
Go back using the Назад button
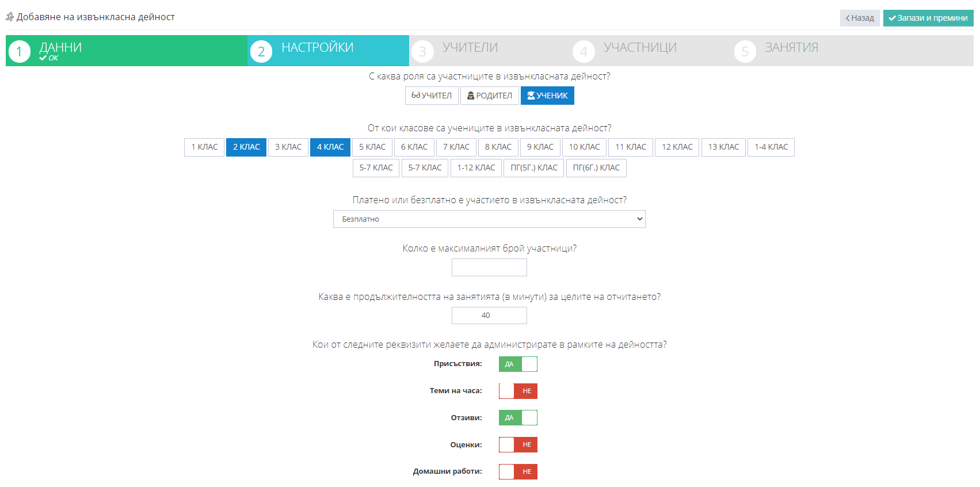(859, 18)
